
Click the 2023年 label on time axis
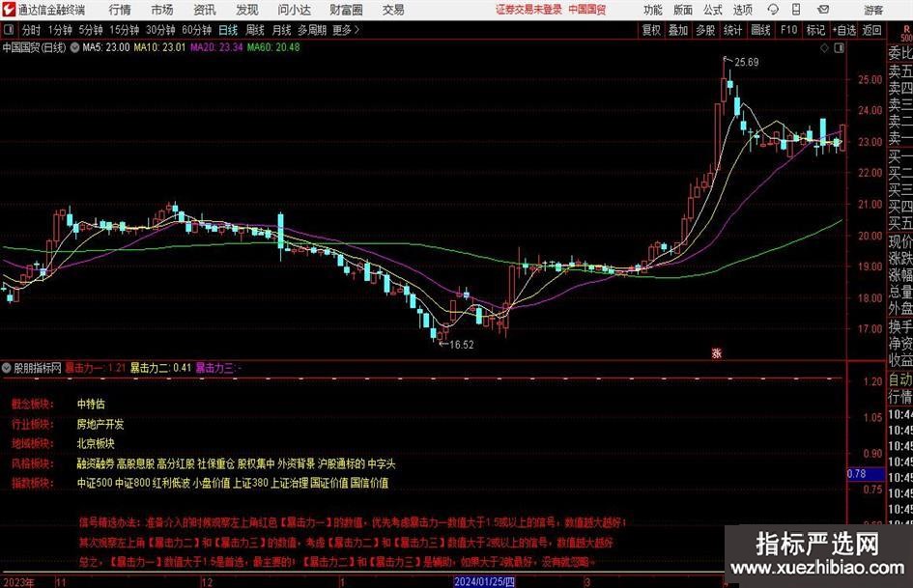pos(18,582)
